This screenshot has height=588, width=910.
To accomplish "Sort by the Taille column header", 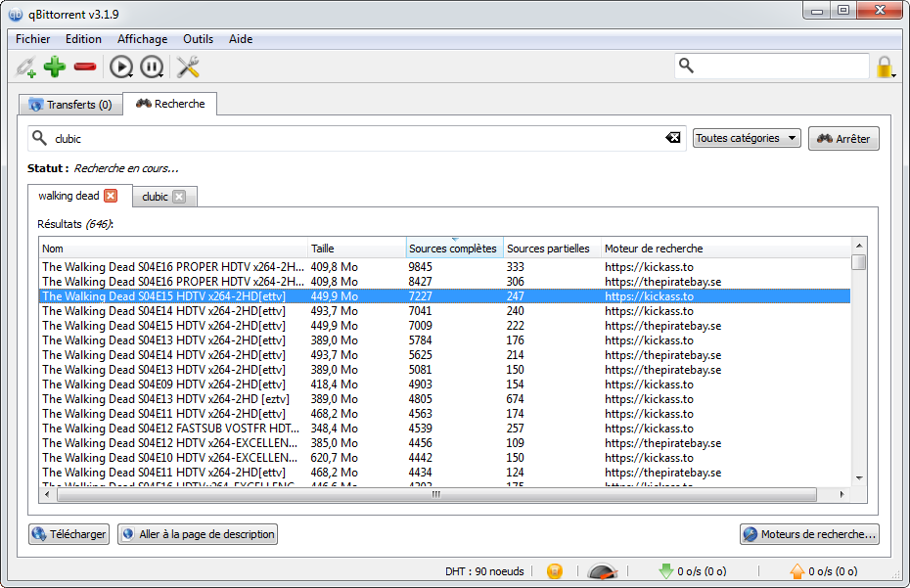I will coord(356,249).
